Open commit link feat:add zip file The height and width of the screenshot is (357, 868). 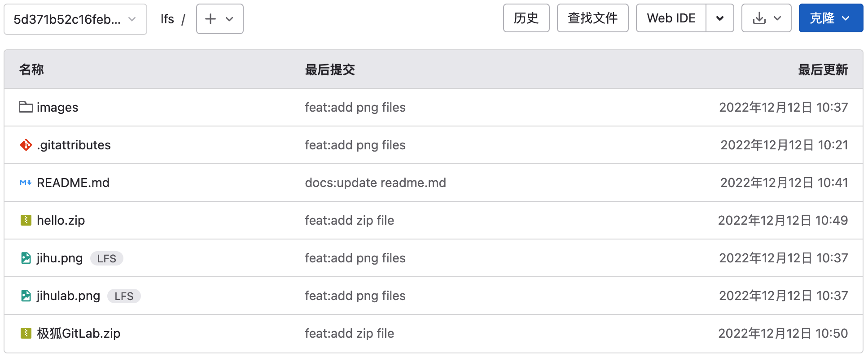pyautogui.click(x=350, y=220)
